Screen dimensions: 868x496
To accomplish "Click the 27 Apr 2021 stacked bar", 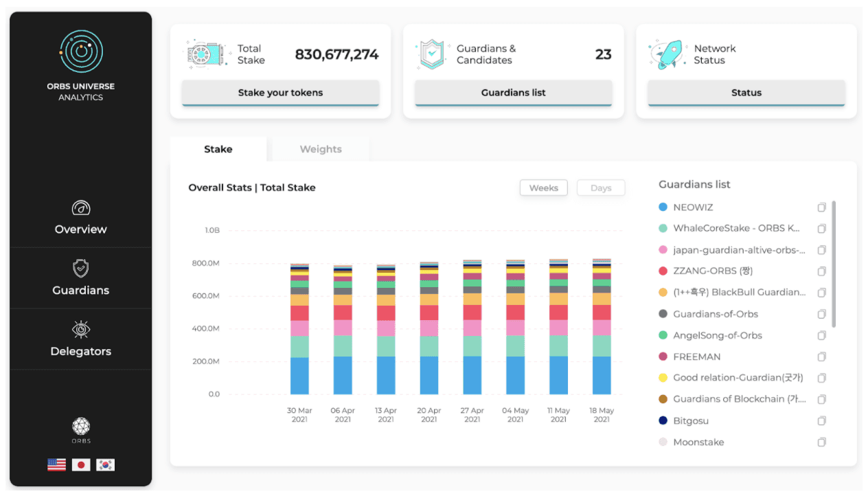I will (472, 327).
